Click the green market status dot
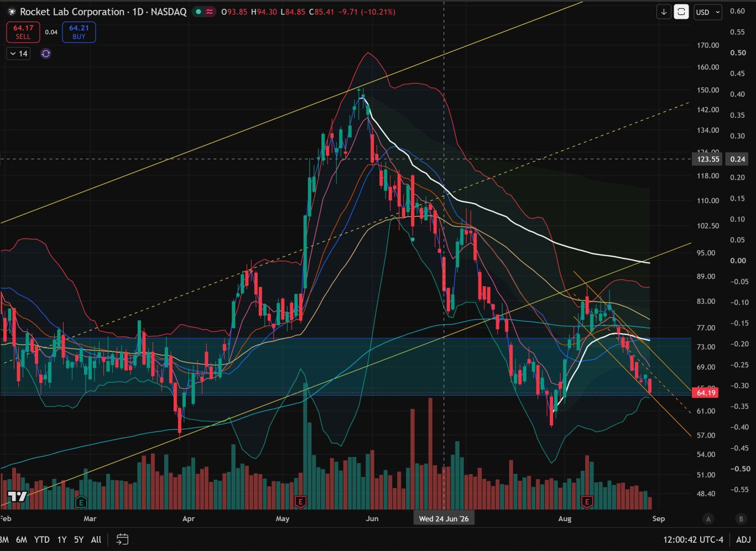Screen dimensions: 756x551 point(198,12)
